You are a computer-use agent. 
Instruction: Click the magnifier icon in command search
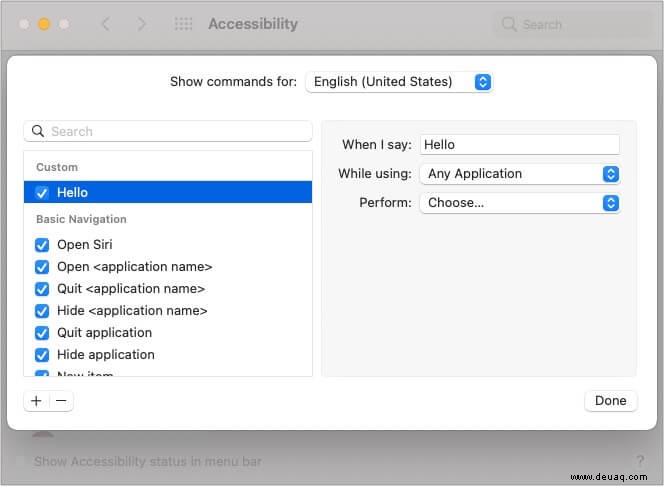pyautogui.click(x=38, y=131)
